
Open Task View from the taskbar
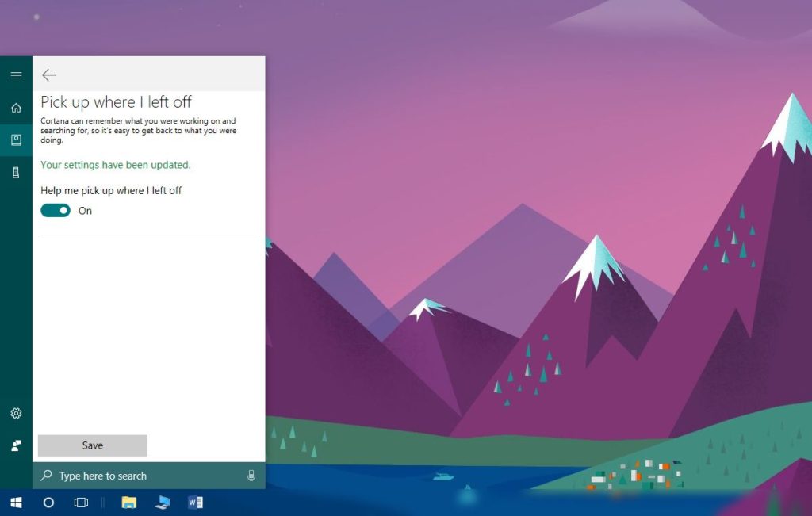pos(79,502)
